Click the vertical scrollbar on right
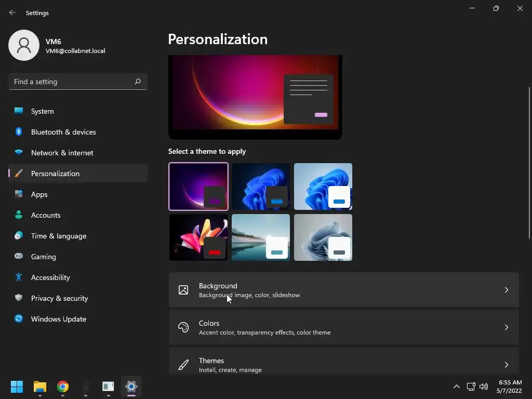This screenshot has height=399, width=532. (x=529, y=163)
